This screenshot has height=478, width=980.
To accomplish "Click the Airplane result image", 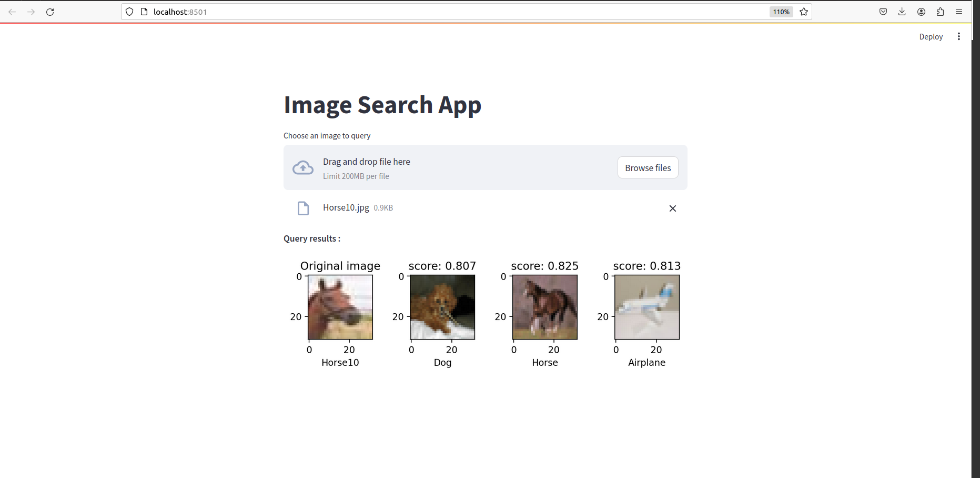I will click(647, 307).
